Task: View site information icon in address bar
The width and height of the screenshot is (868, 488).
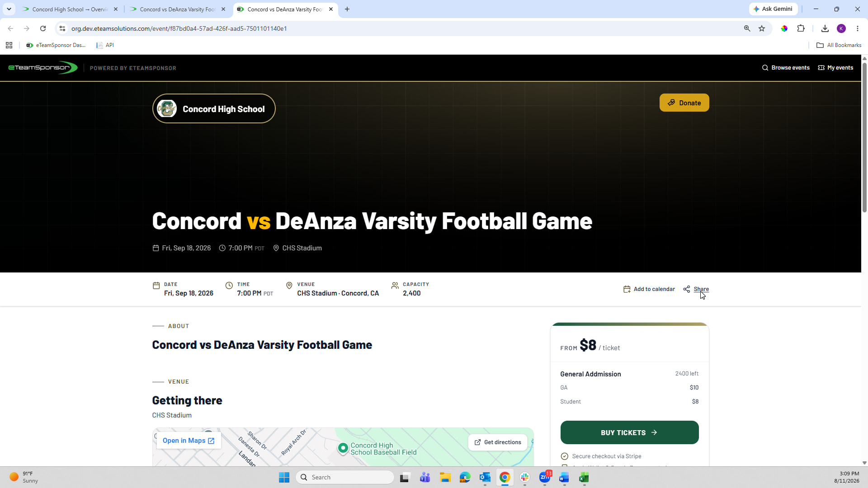Action: [x=62, y=28]
